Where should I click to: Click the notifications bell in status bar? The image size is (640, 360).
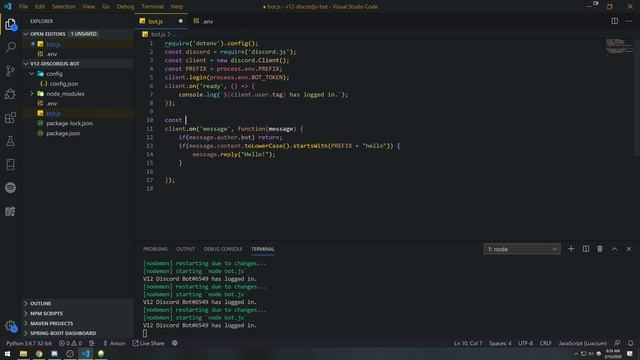[631, 343]
